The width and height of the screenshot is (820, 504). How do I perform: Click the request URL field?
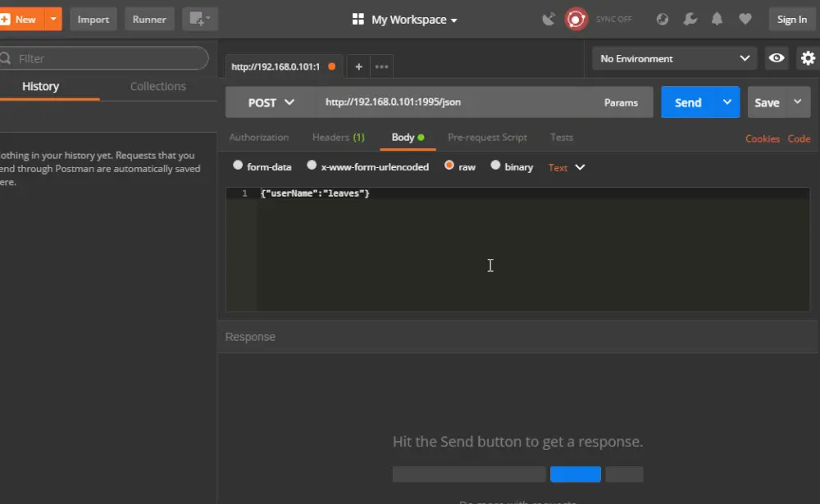[453, 102]
